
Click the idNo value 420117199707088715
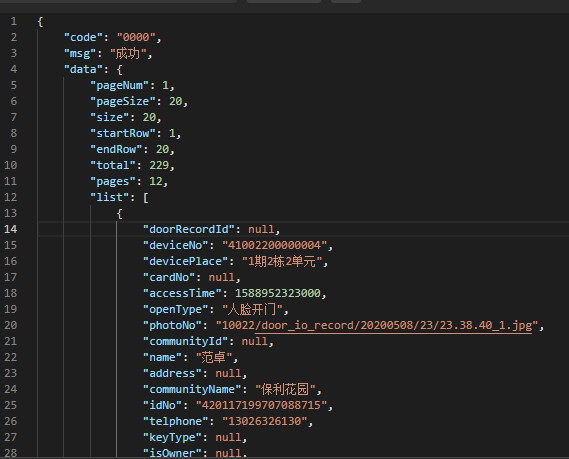point(261,405)
